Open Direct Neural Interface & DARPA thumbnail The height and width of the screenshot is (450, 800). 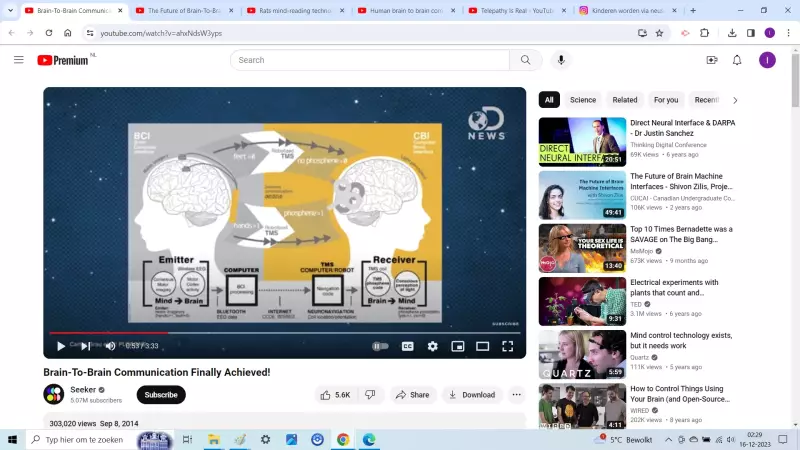(x=582, y=142)
